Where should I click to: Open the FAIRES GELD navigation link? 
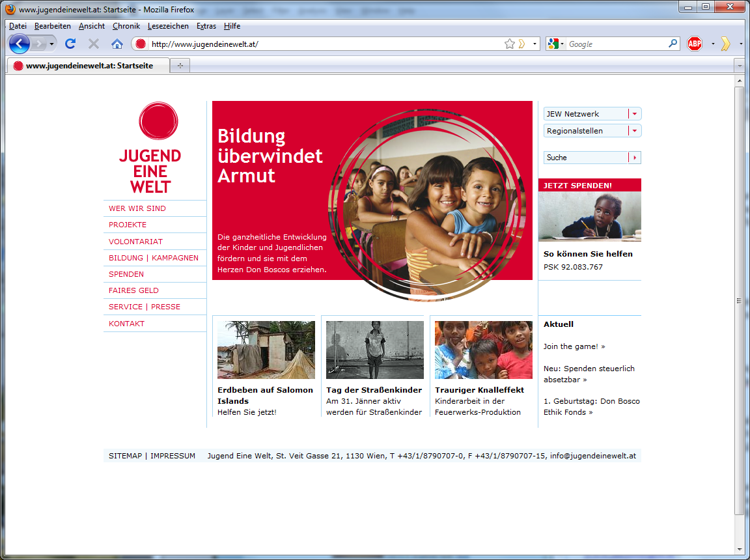pos(133,290)
